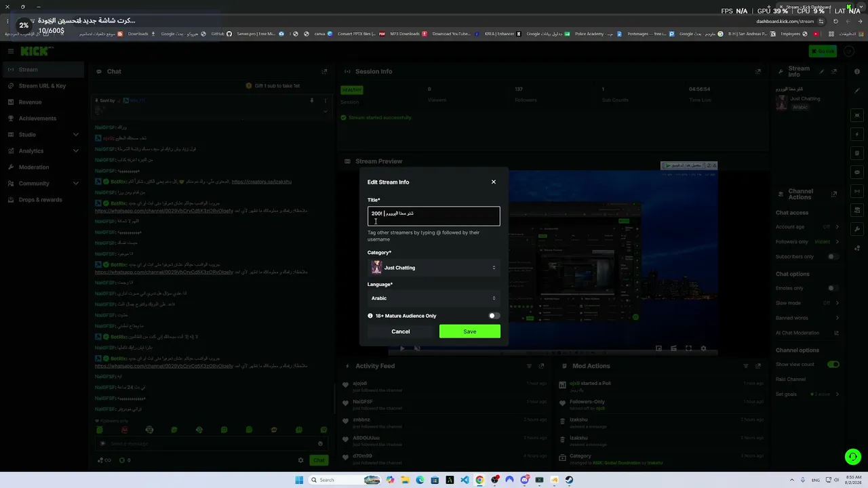Open the Windows Start menu
Screen dimensions: 868x488
[299, 480]
